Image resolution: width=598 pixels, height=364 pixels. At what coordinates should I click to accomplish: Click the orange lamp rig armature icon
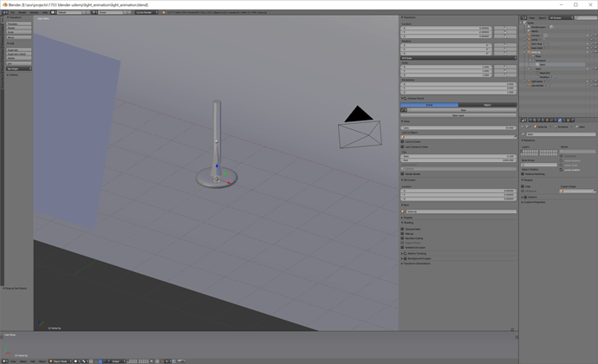tap(529, 52)
